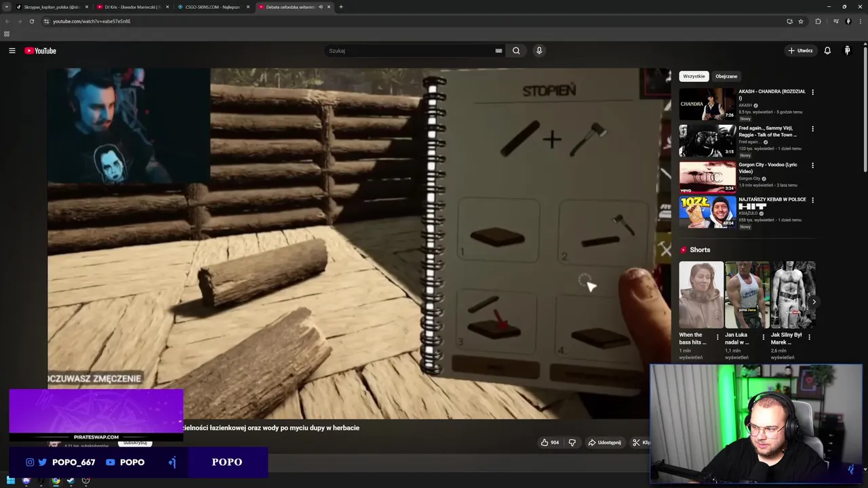Dislike the video with thumbs down

[572, 443]
